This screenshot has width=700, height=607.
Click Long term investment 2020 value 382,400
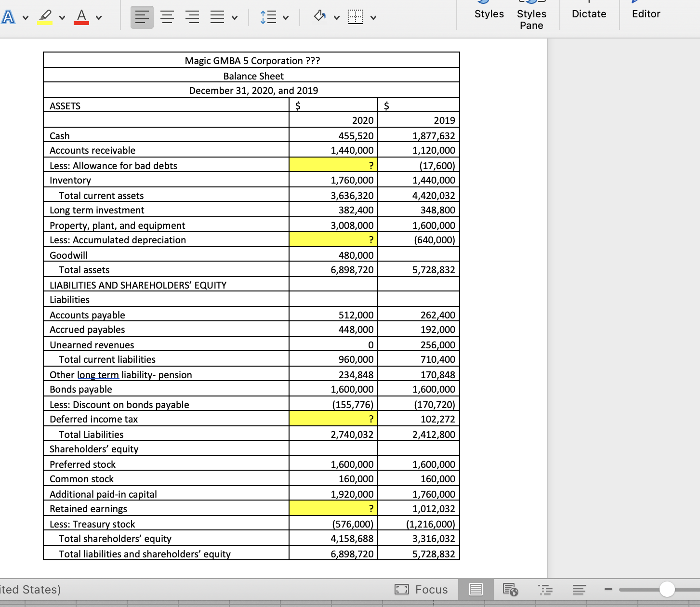pos(356,210)
